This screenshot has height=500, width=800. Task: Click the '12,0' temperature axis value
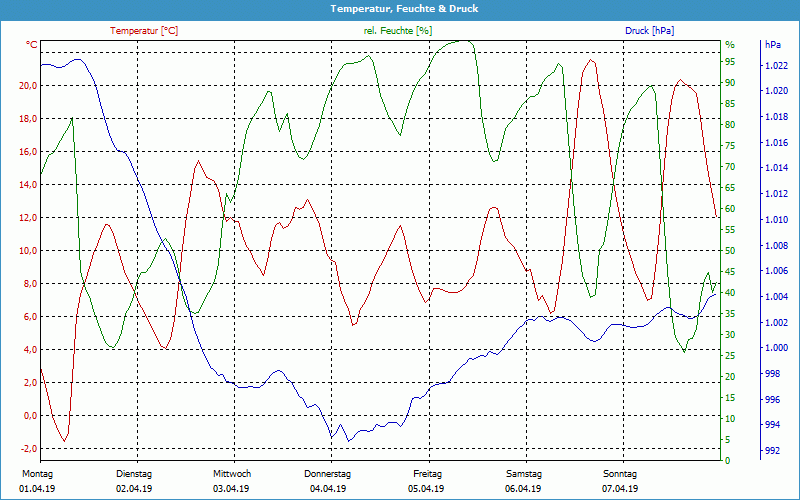(x=28, y=218)
